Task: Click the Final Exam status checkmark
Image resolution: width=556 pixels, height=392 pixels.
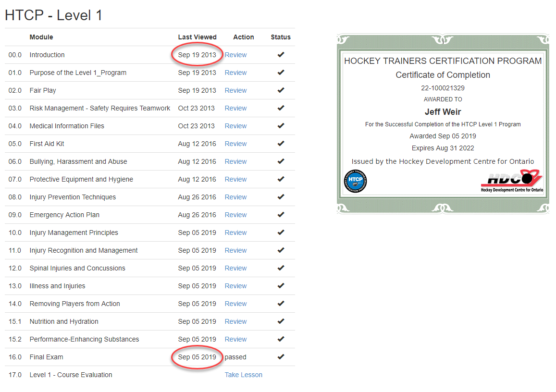Action: 281,357
